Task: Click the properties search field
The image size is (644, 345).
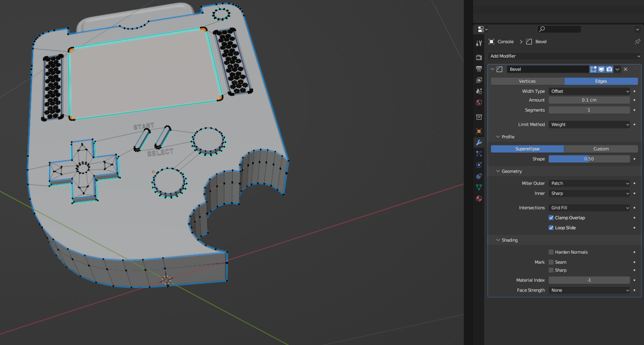Action: coord(559,29)
